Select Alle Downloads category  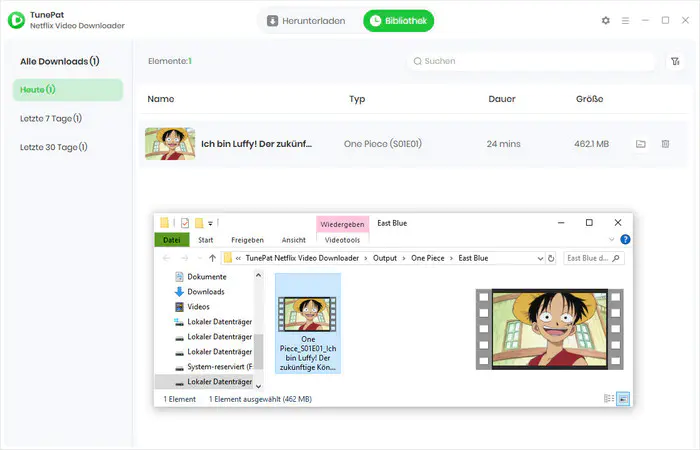pos(60,61)
